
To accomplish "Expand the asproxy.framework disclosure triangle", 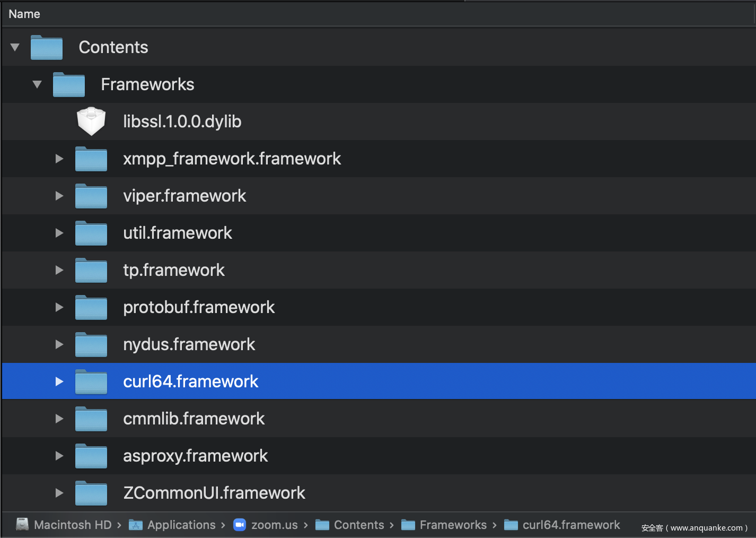I will (x=59, y=456).
